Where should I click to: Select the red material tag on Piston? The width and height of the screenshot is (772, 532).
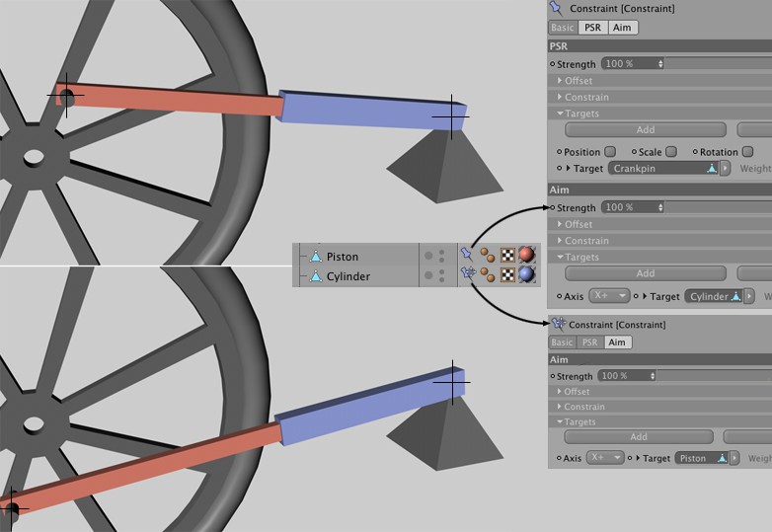coord(526,256)
